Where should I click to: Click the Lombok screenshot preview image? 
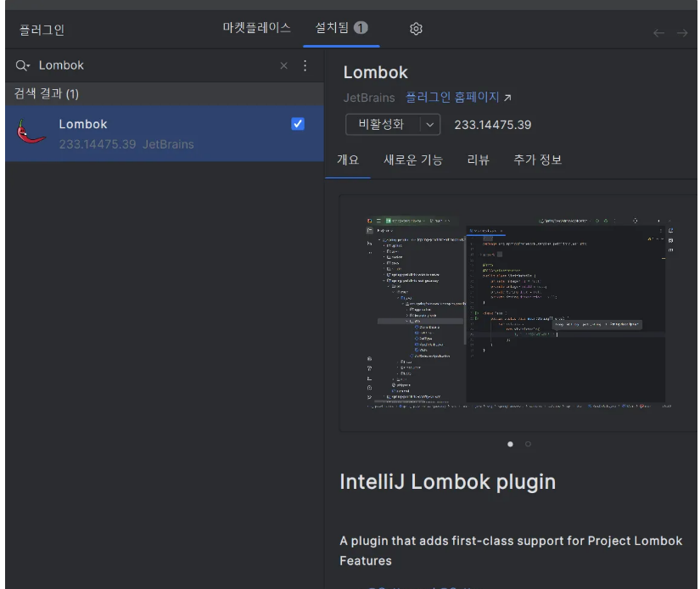click(518, 312)
